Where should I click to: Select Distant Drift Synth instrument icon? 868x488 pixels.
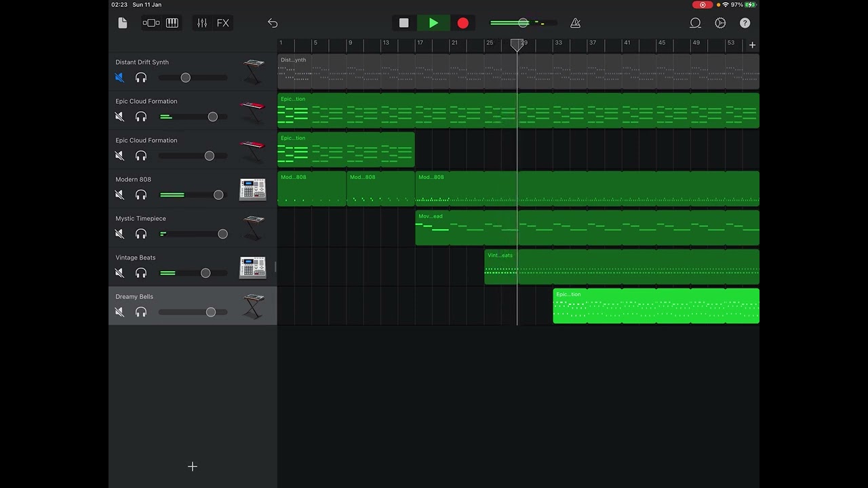pyautogui.click(x=253, y=72)
